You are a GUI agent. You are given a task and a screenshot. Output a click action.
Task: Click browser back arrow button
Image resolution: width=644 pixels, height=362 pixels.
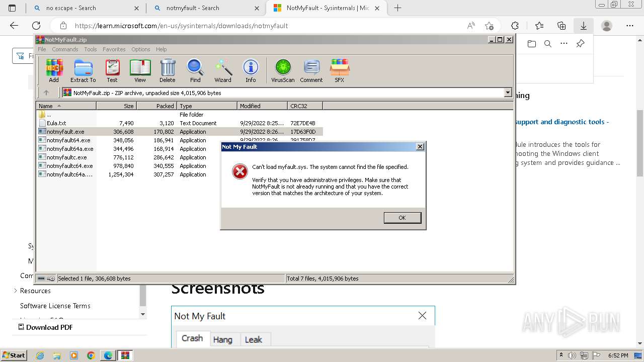point(14,26)
